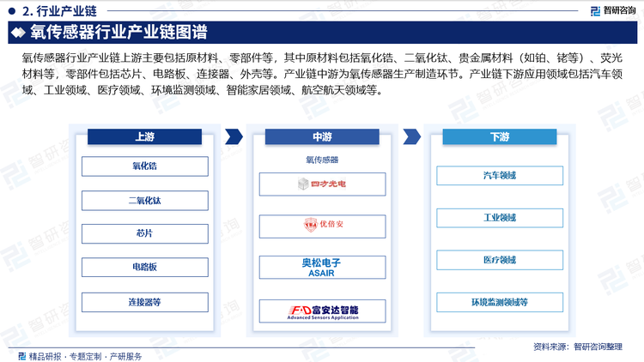Click the footer text 精品研报 · 专题定制 · 产研服务
Image resolution: width=644 pixels, height=362 pixels.
(85, 356)
